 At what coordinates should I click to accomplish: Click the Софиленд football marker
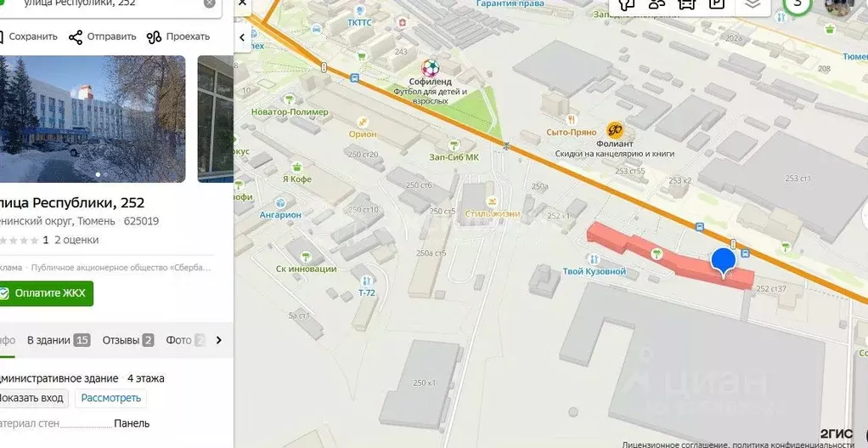[430, 69]
